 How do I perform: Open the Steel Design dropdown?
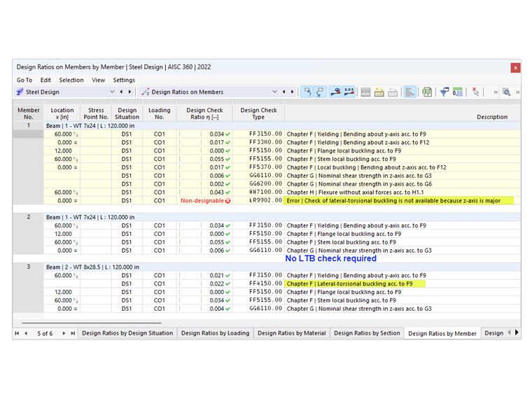(x=112, y=92)
